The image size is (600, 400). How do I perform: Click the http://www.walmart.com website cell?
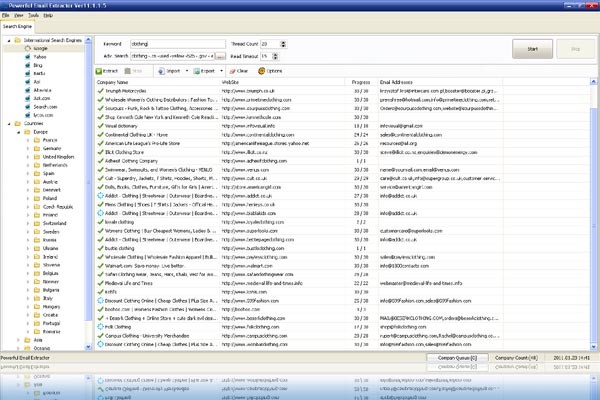point(247,266)
